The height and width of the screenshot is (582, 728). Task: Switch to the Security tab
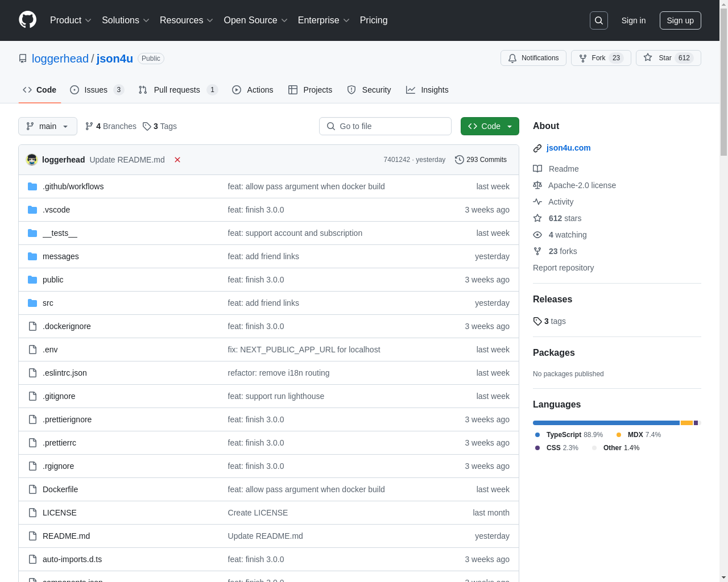click(369, 90)
